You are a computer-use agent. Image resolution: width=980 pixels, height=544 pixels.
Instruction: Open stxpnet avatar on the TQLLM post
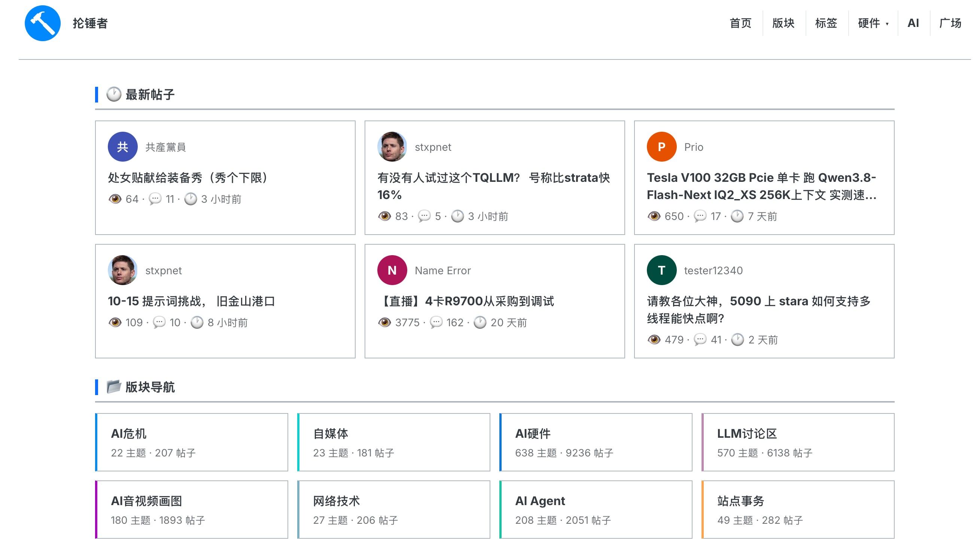pyautogui.click(x=392, y=147)
